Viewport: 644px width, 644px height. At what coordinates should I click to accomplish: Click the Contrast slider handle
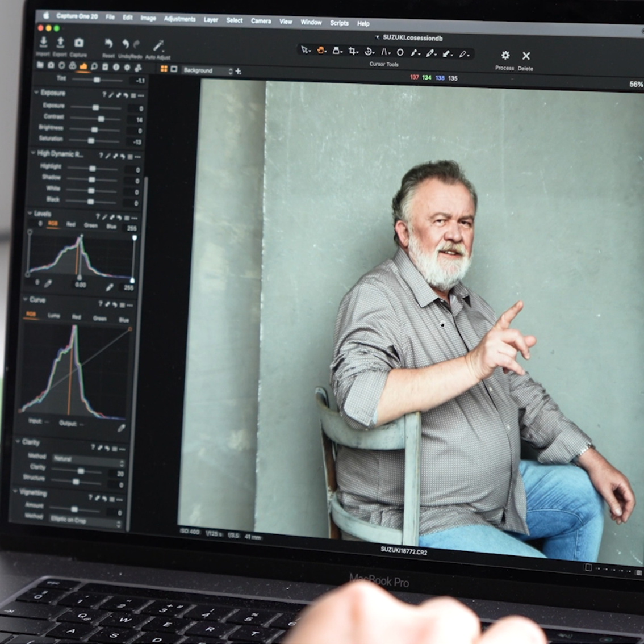(x=101, y=119)
